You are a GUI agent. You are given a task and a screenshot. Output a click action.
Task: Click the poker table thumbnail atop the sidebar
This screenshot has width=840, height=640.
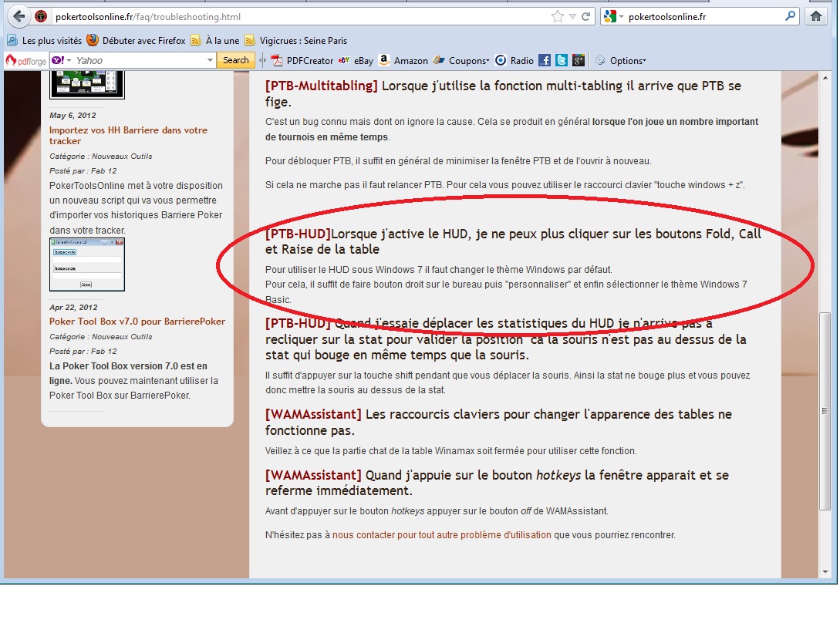click(x=87, y=85)
